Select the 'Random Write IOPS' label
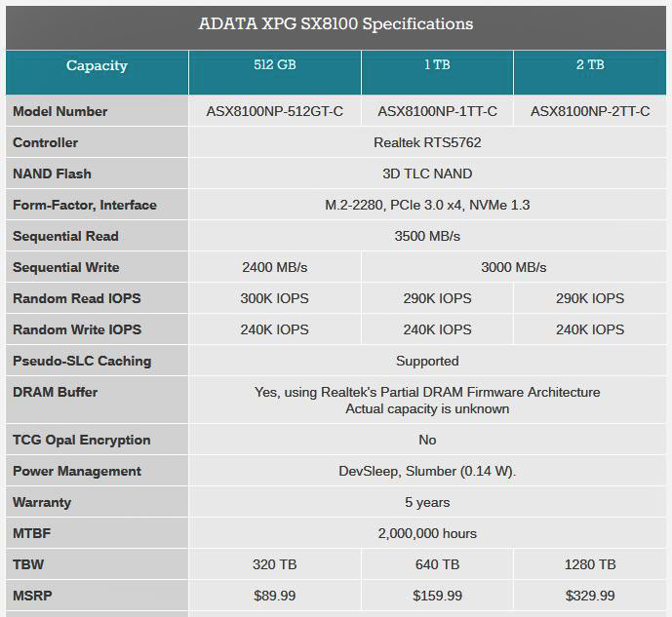This screenshot has height=617, width=672. click(77, 329)
